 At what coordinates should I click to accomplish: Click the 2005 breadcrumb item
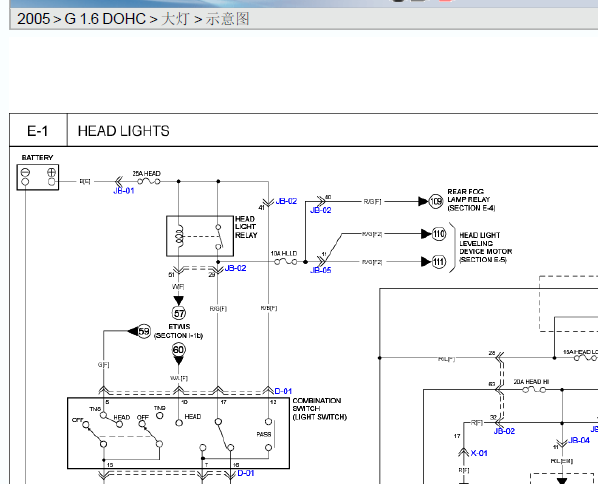pos(34,19)
